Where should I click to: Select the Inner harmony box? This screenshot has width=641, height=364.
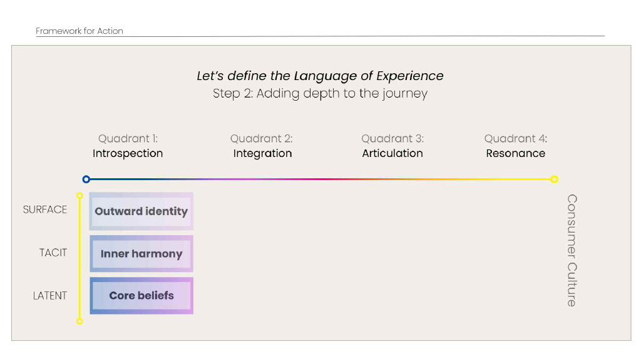(141, 254)
